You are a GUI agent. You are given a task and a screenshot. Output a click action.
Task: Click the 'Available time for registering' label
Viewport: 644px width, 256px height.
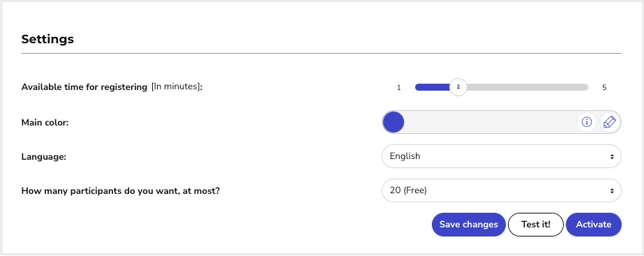84,87
